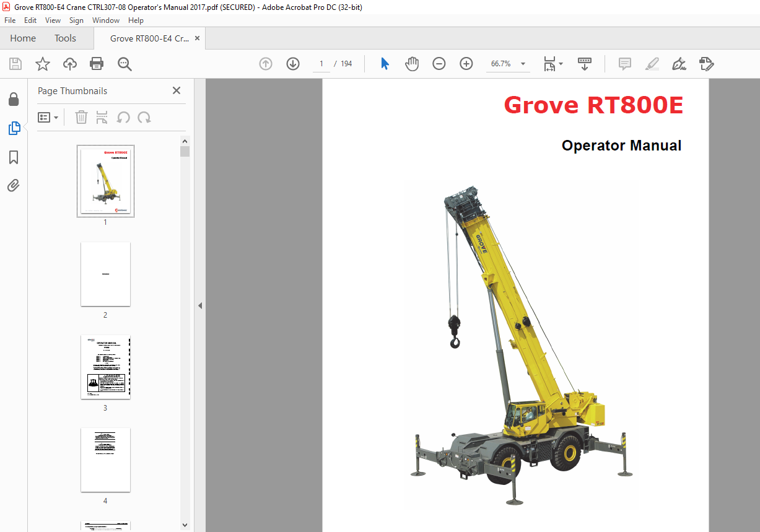760x532 pixels.
Task: Close the Page Thumbnails panel
Action: tap(177, 90)
